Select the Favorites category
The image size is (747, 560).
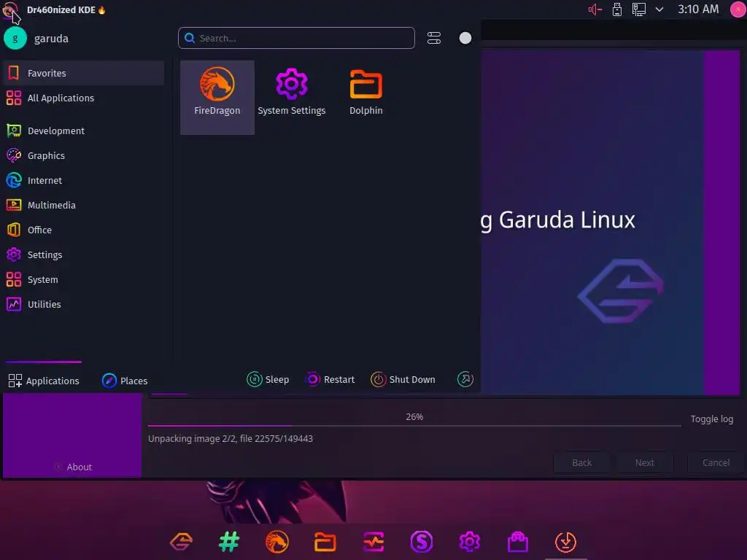pos(84,73)
